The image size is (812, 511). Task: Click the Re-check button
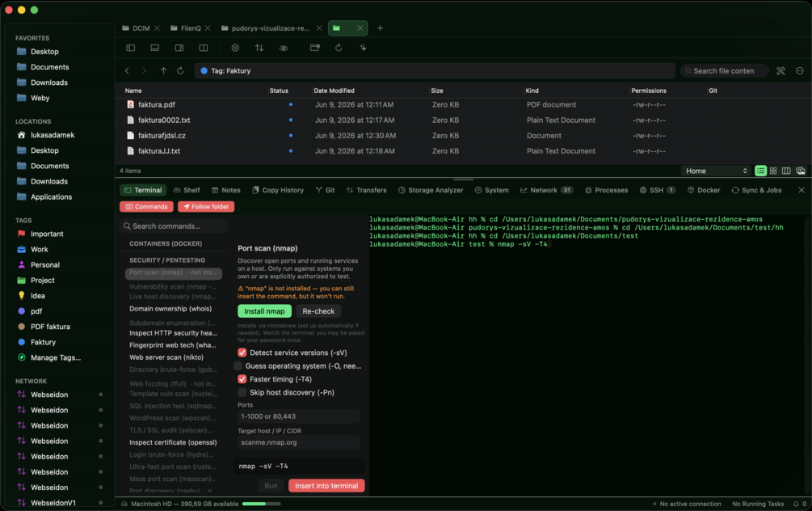pos(318,311)
